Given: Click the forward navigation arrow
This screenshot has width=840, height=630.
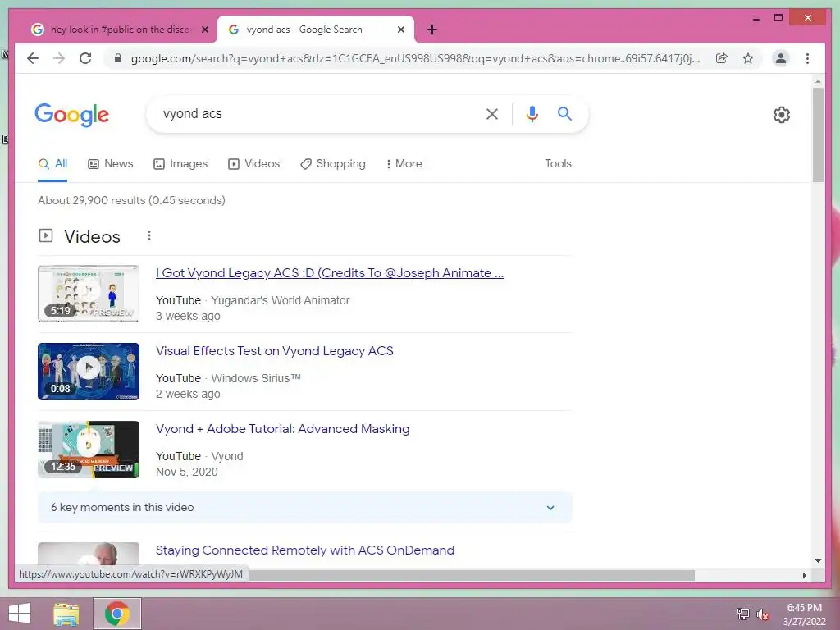Looking at the screenshot, I should coord(59,58).
